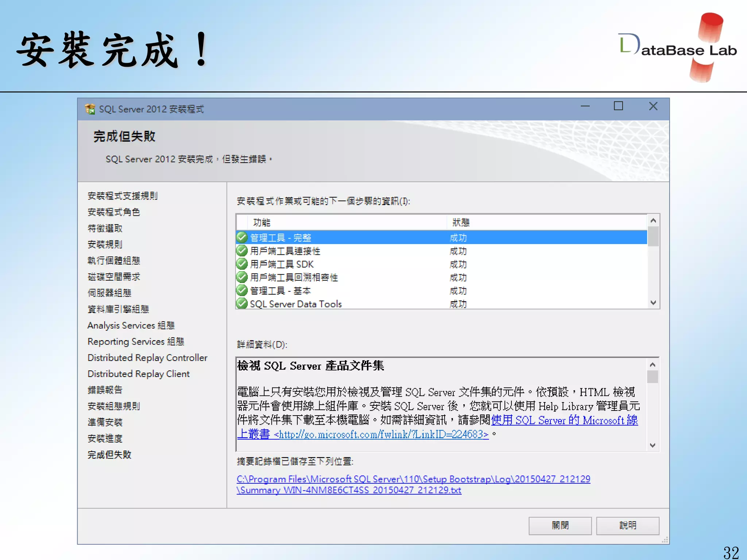Click the 安裝程式角色 step
The height and width of the screenshot is (560, 747).
tap(114, 212)
